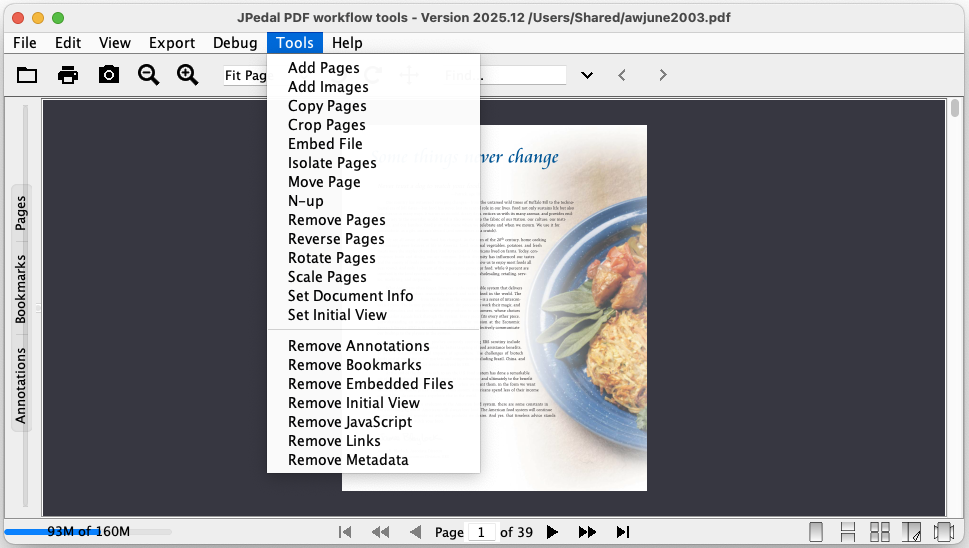Screen dimensions: 969x548
Task: Choose Remove Initial View entry
Action: (x=373, y=403)
